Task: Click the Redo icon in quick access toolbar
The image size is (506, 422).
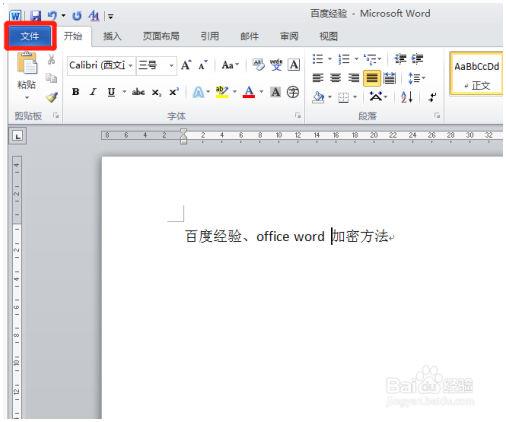Action: (x=77, y=16)
